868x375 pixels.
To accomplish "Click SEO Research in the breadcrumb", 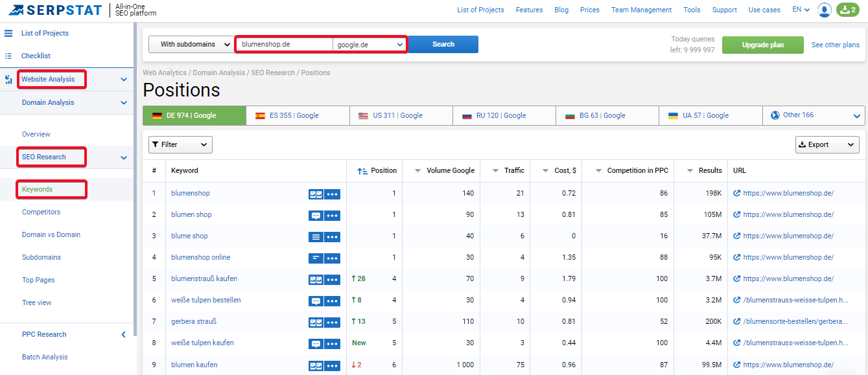I will point(273,73).
